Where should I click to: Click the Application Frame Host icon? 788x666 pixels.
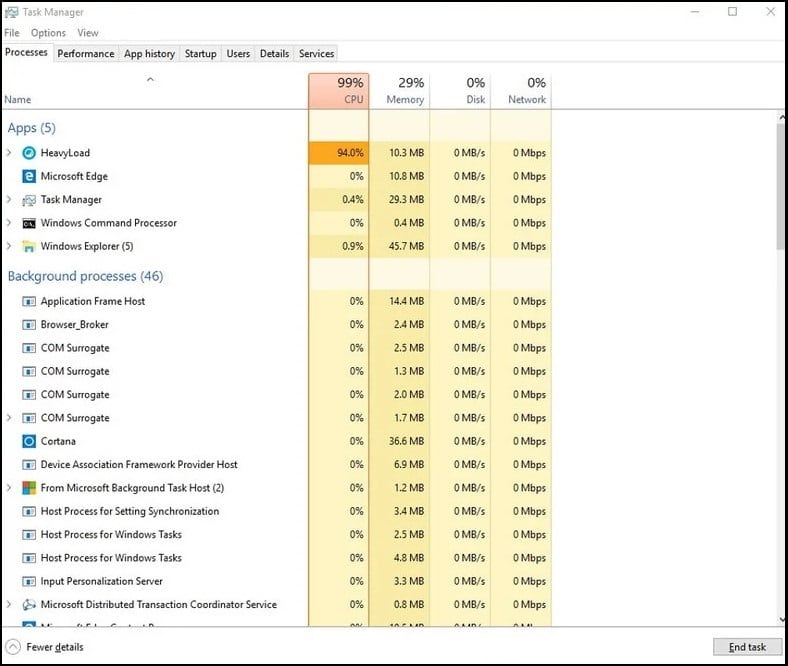tap(29, 302)
